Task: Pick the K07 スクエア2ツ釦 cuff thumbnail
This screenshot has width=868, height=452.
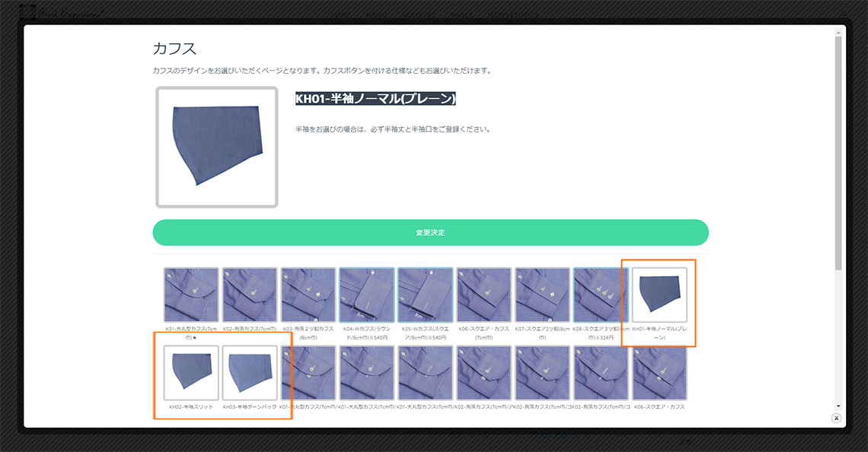Action: (542, 294)
